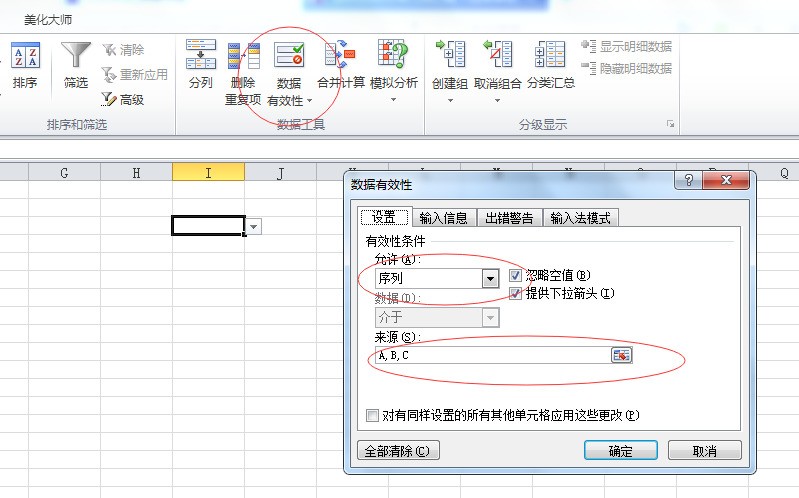
Task: Click the dialog help question mark button
Action: (x=688, y=180)
